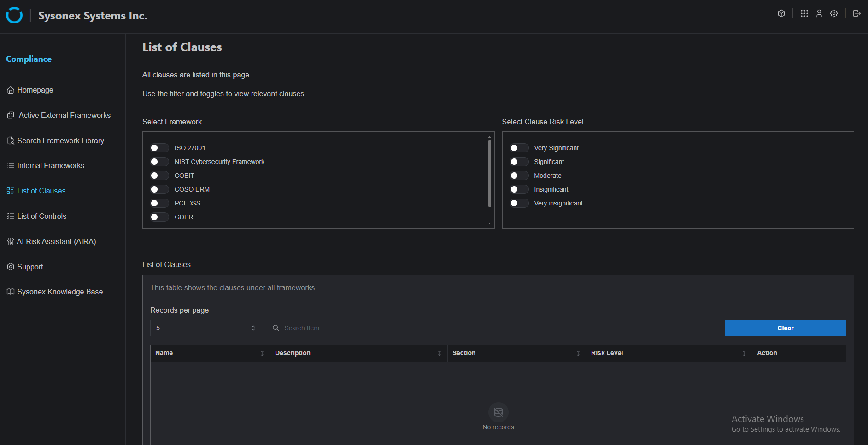This screenshot has width=868, height=445.
Task: Click the AI Risk Assistant sidebar icon
Action: (10, 241)
